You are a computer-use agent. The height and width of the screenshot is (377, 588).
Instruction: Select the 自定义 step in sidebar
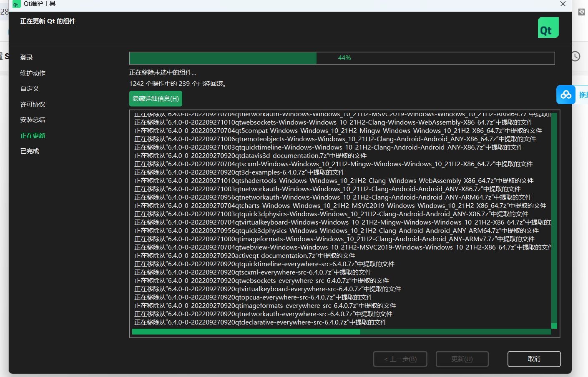click(30, 89)
